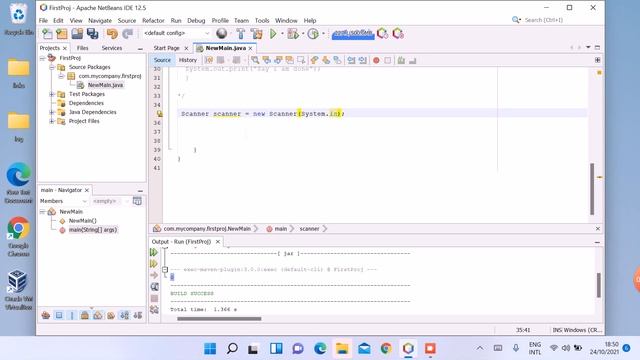Open the default config dropdown

tap(176, 33)
